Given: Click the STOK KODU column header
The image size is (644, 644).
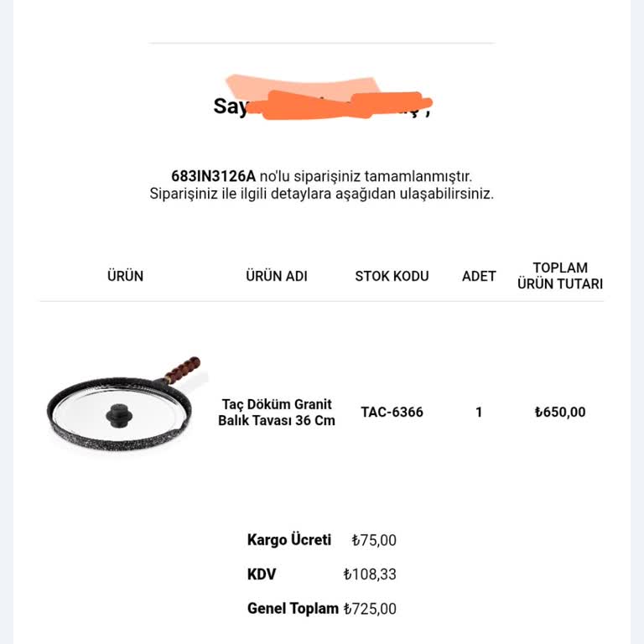Looking at the screenshot, I should [x=392, y=276].
